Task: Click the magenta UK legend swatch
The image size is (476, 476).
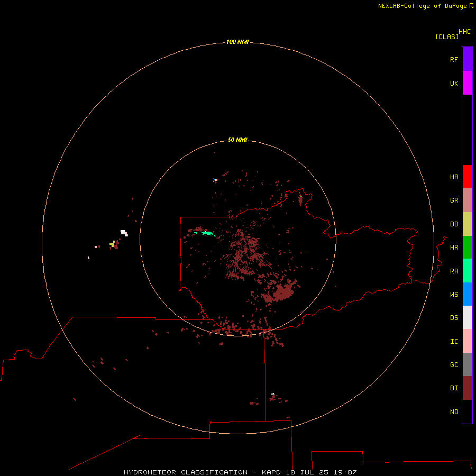Action: coord(467,83)
